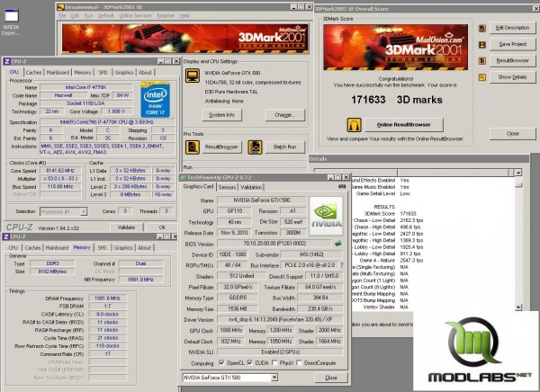Click the GPU-Z screenshot camera icon

pyautogui.click(x=342, y=186)
